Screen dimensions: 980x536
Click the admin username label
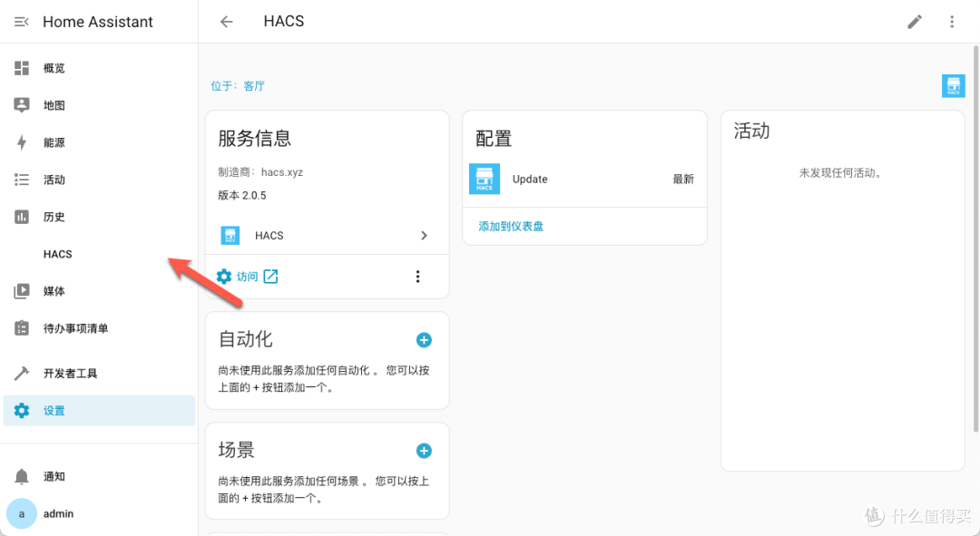(58, 513)
